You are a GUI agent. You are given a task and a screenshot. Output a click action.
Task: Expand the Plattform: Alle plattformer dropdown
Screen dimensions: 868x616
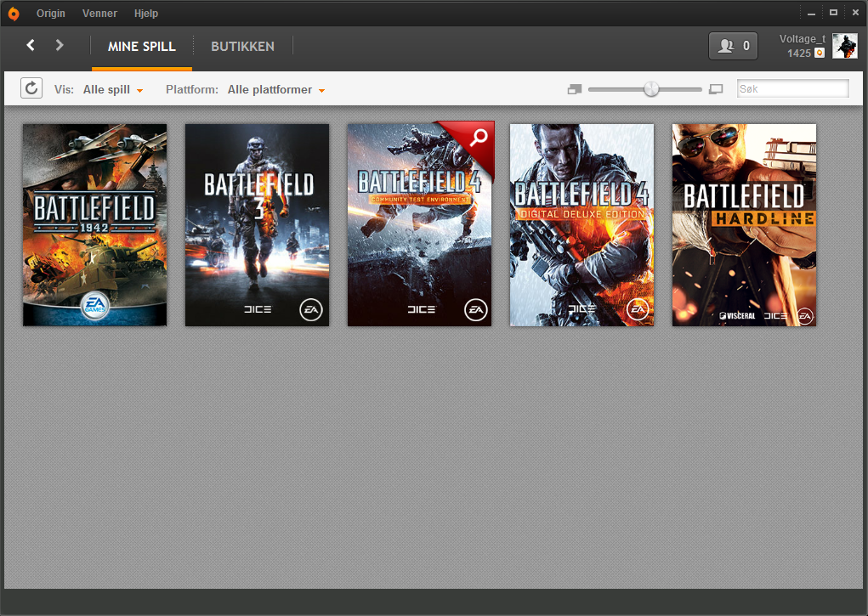pos(275,90)
